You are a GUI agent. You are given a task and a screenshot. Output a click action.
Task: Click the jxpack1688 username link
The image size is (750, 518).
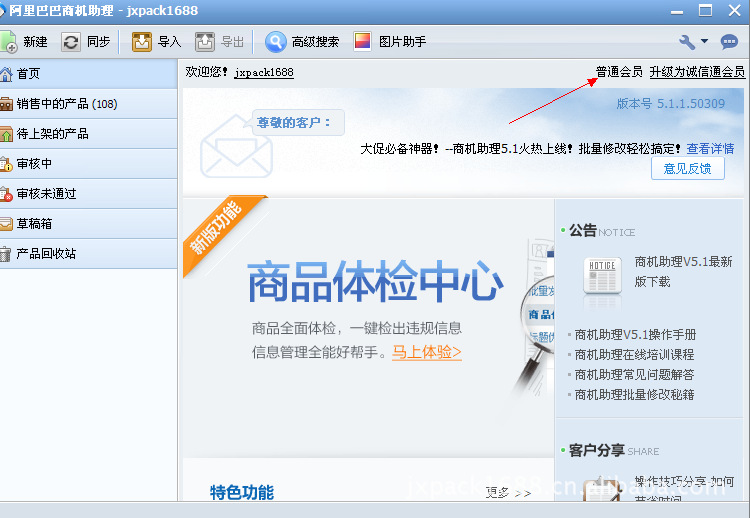[264, 72]
